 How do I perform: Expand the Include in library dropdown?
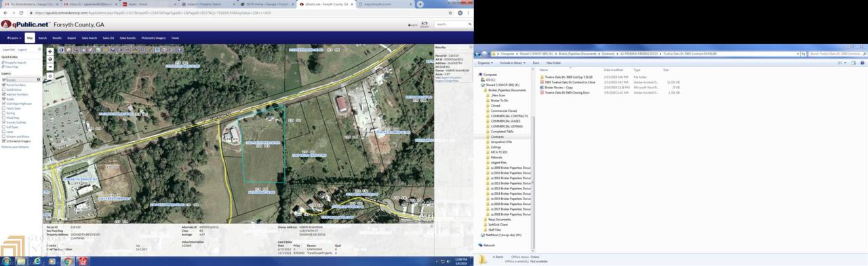tap(513, 62)
